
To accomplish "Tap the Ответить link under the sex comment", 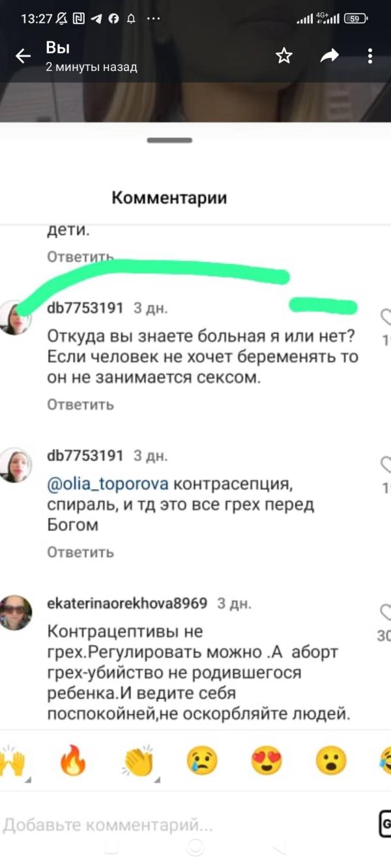I will 81,405.
